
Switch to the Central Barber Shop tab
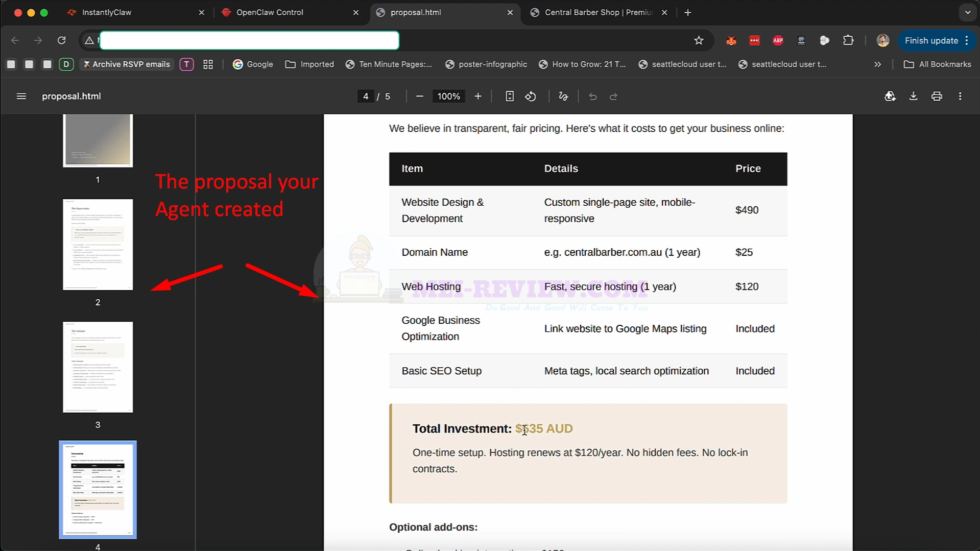coord(599,12)
